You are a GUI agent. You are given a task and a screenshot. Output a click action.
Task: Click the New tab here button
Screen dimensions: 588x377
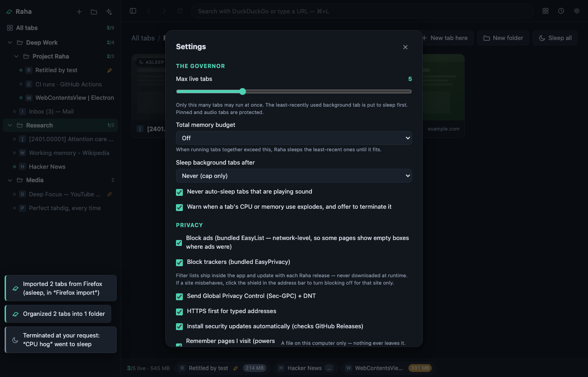tap(444, 38)
